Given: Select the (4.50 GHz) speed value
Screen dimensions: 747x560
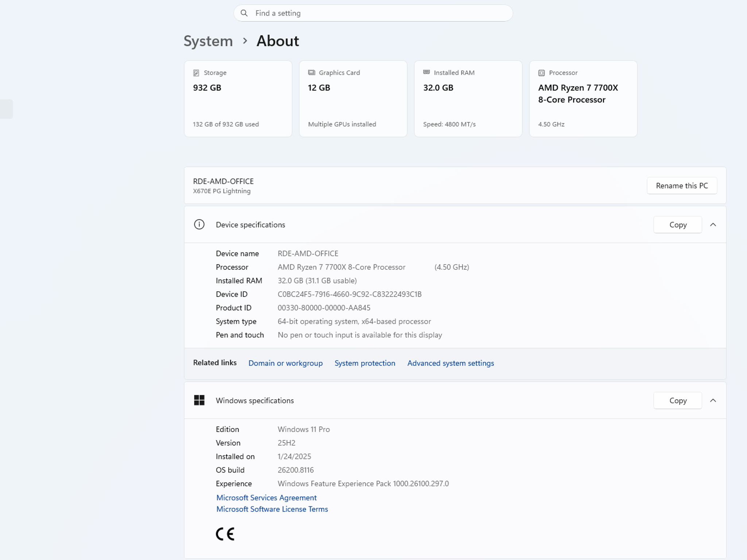Looking at the screenshot, I should pyautogui.click(x=452, y=267).
